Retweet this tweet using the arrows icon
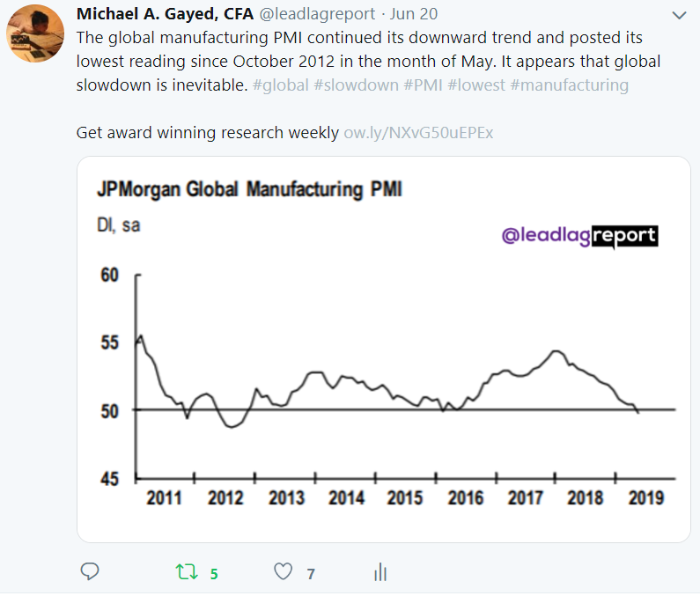This screenshot has width=700, height=596. 187,572
